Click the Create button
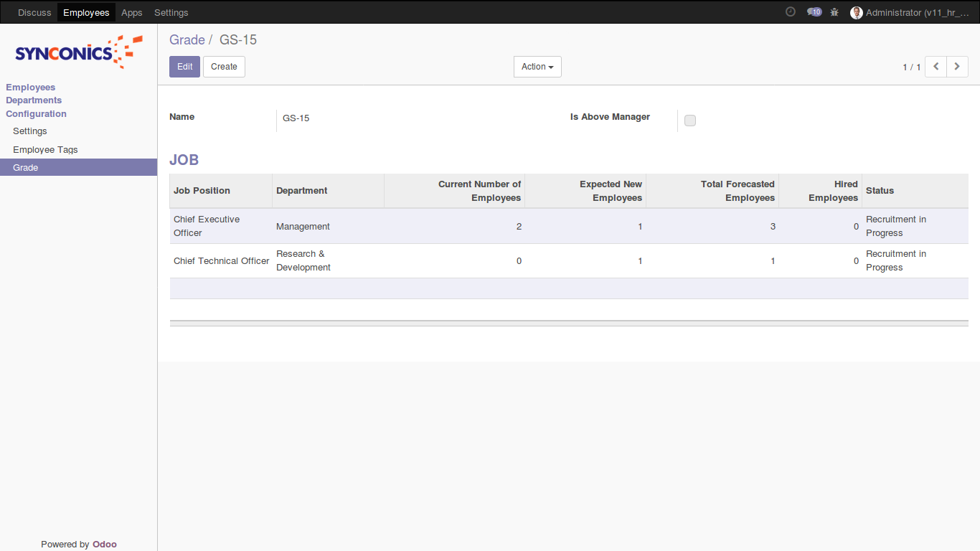The image size is (980, 551). [224, 67]
